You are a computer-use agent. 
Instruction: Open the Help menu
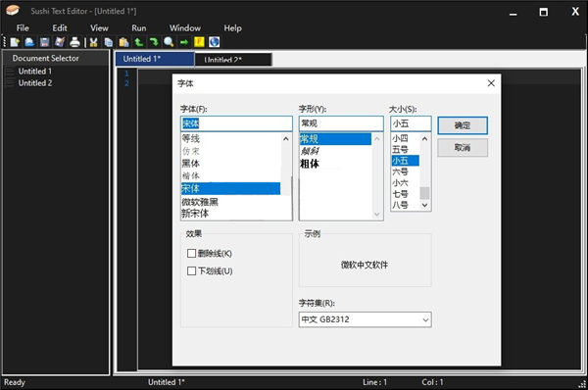point(232,28)
